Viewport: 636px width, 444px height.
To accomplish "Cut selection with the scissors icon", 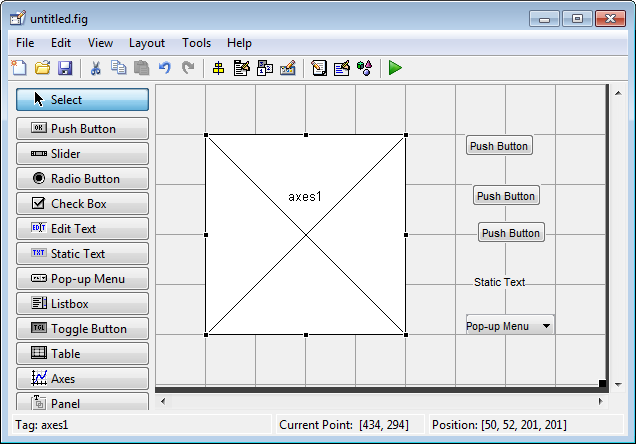I will click(95, 68).
